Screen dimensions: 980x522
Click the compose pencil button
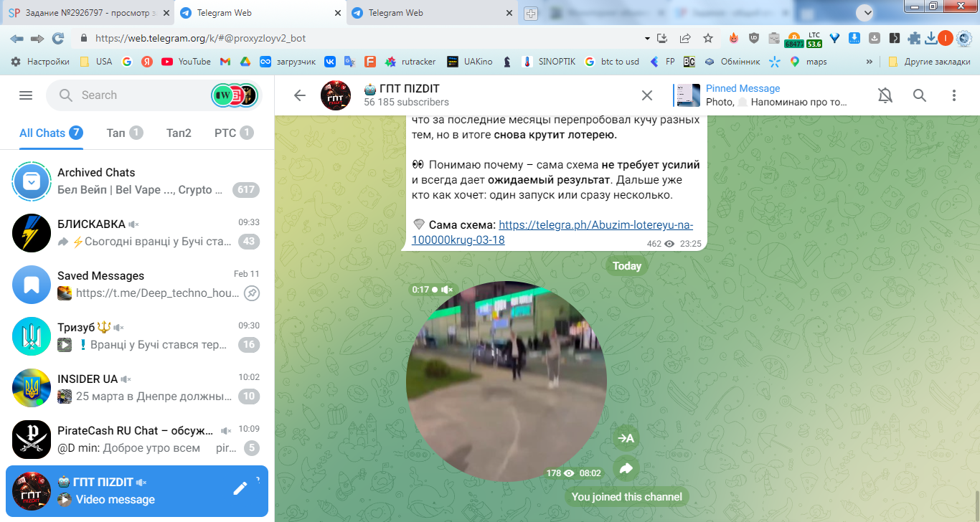pyautogui.click(x=240, y=488)
